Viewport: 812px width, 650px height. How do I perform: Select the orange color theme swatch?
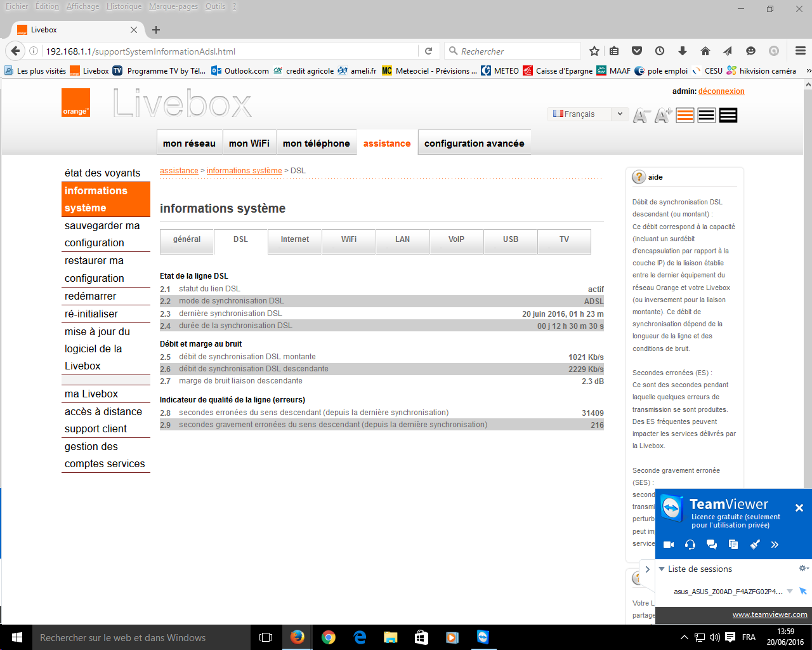[x=685, y=115]
